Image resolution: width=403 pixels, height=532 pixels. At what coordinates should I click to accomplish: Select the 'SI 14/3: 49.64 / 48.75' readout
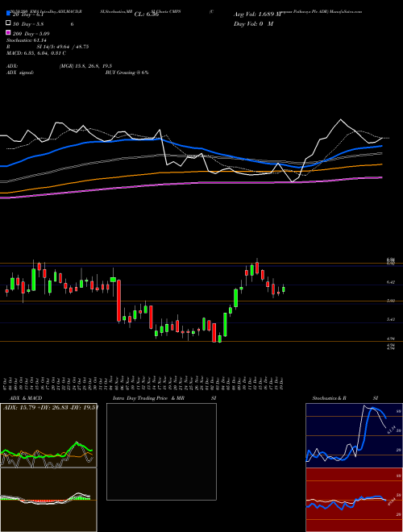(62, 47)
